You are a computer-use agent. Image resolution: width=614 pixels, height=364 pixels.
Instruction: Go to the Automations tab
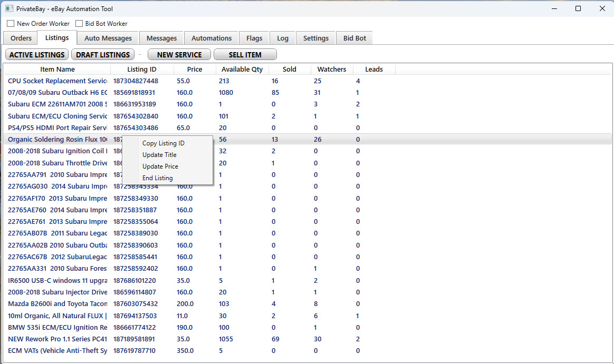tap(212, 38)
